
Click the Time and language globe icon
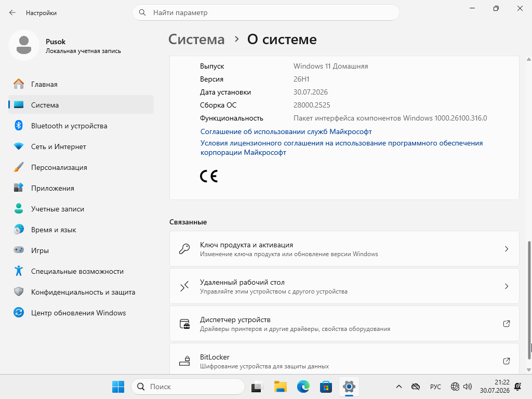click(19, 229)
